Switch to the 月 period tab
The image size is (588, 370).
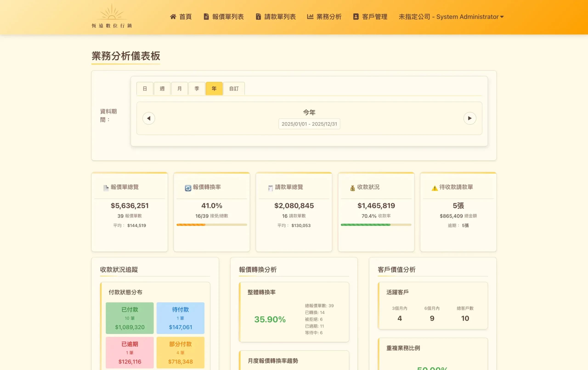[x=179, y=89]
